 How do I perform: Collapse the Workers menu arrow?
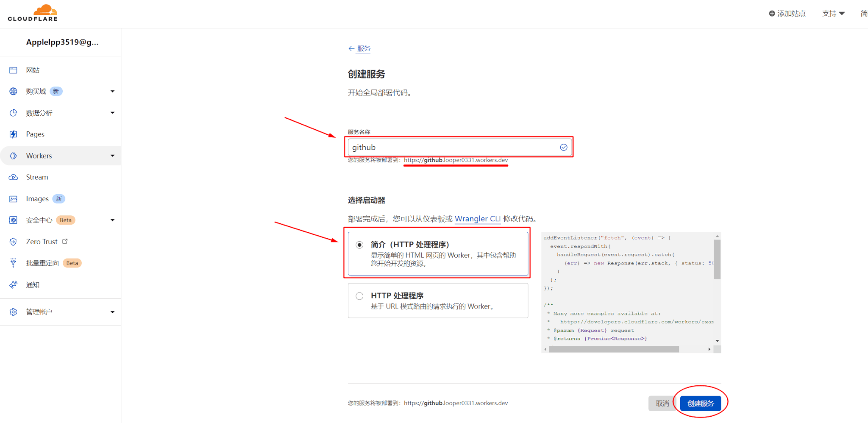tap(112, 156)
